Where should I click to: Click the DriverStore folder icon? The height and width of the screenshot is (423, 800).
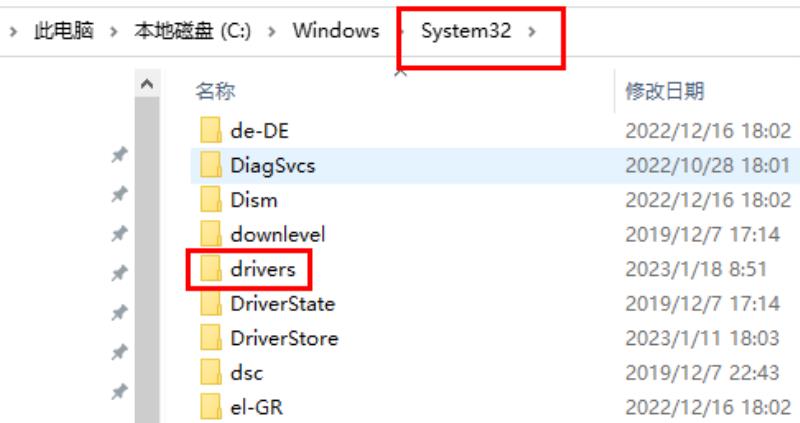click(211, 338)
